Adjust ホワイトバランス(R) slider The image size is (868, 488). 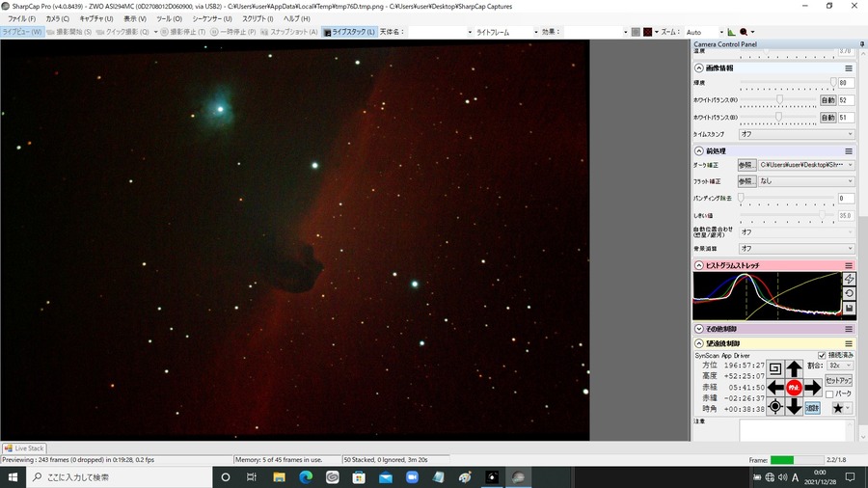click(x=777, y=100)
